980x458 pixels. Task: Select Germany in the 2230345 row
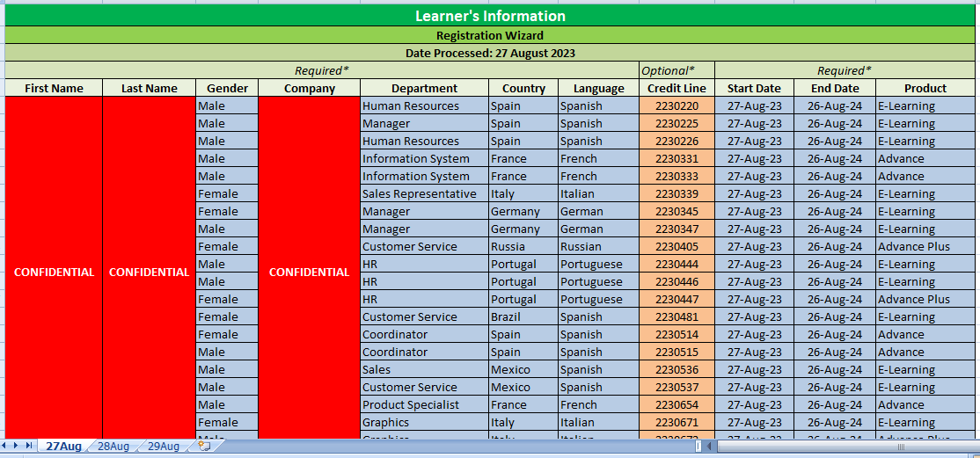(523, 211)
